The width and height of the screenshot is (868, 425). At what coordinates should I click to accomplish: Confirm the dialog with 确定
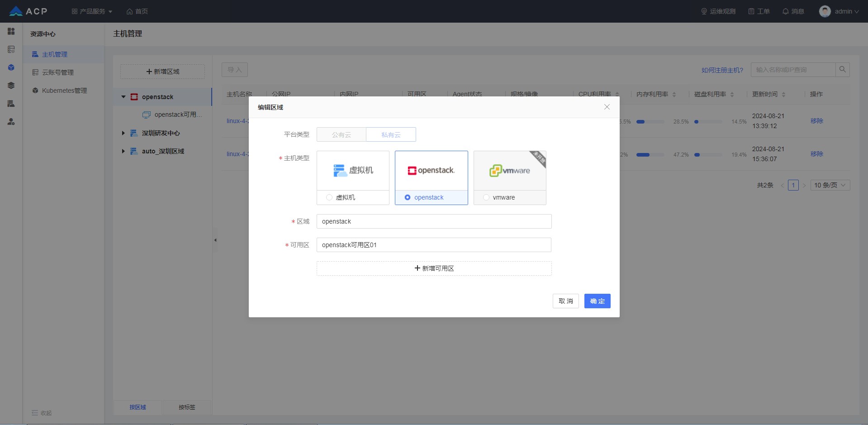tap(598, 301)
